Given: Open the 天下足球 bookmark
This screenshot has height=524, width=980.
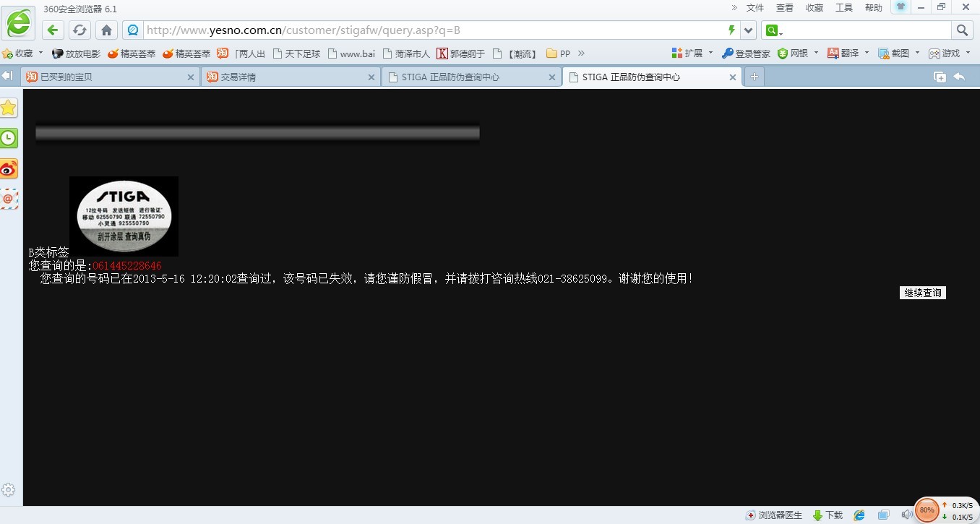Looking at the screenshot, I should [296, 53].
